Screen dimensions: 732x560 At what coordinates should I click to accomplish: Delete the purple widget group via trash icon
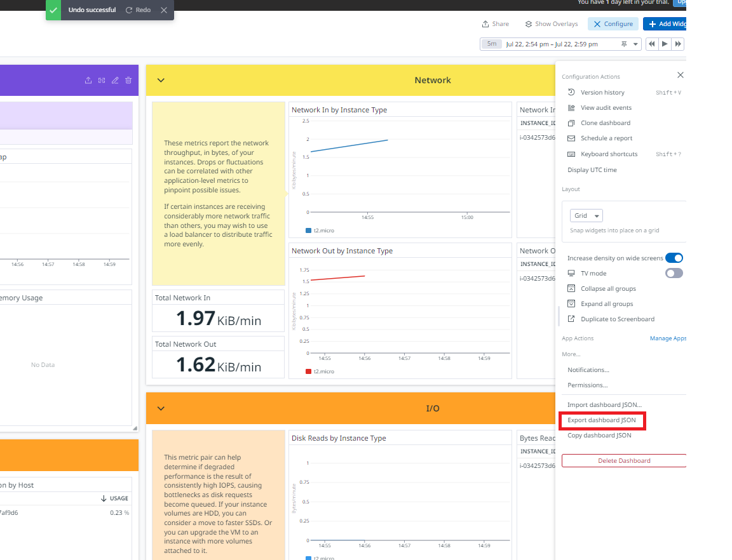(129, 80)
